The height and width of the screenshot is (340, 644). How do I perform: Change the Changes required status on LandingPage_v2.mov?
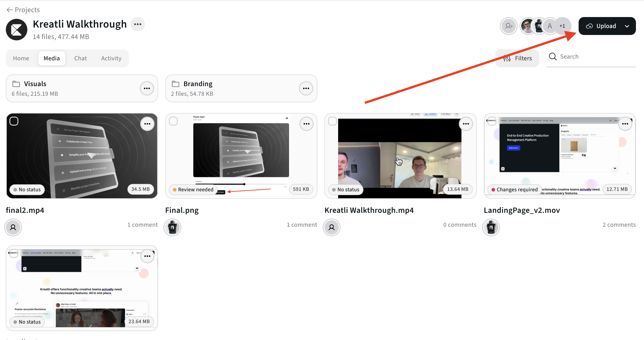(514, 190)
